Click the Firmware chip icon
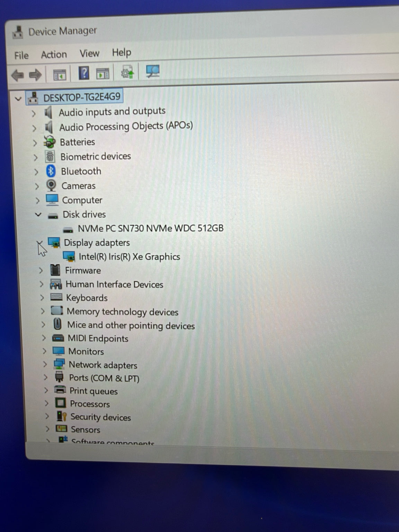The image size is (399, 532). [55, 270]
